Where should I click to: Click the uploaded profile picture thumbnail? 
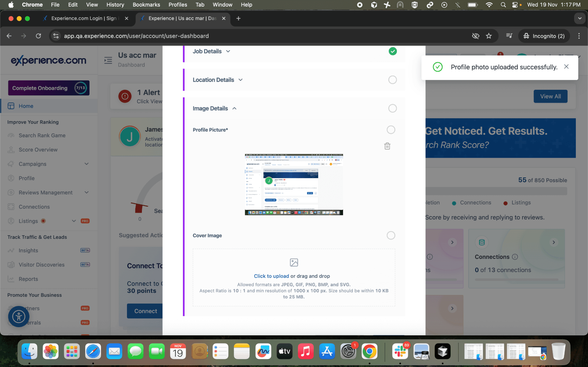click(294, 184)
